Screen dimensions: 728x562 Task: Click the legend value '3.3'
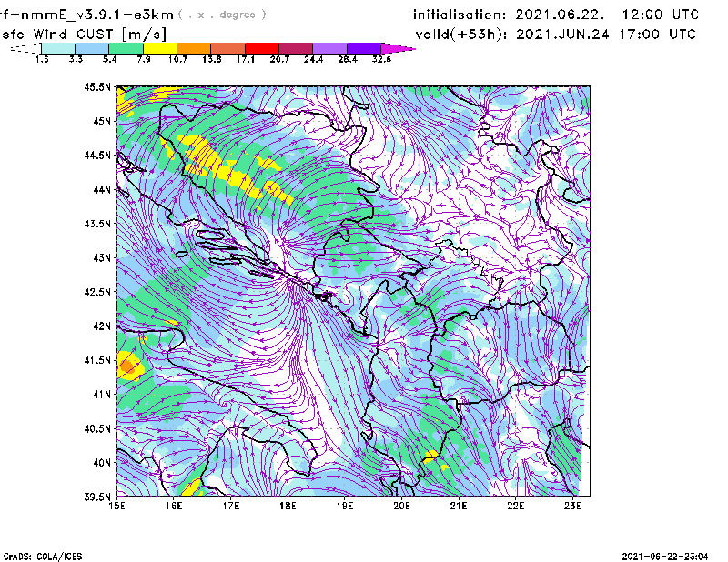click(76, 59)
